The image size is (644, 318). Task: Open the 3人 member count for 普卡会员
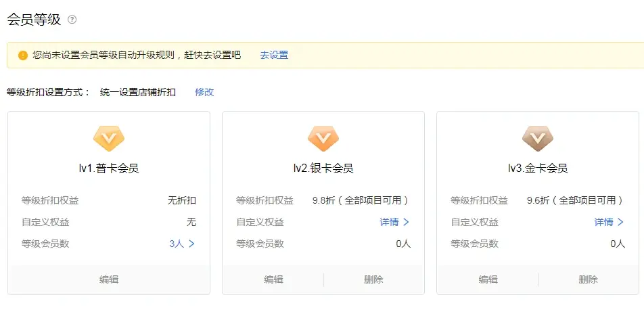(182, 244)
